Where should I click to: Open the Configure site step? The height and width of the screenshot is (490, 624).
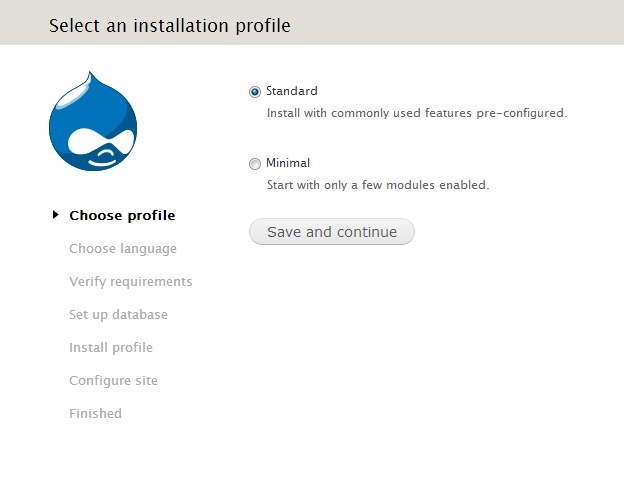tap(113, 380)
